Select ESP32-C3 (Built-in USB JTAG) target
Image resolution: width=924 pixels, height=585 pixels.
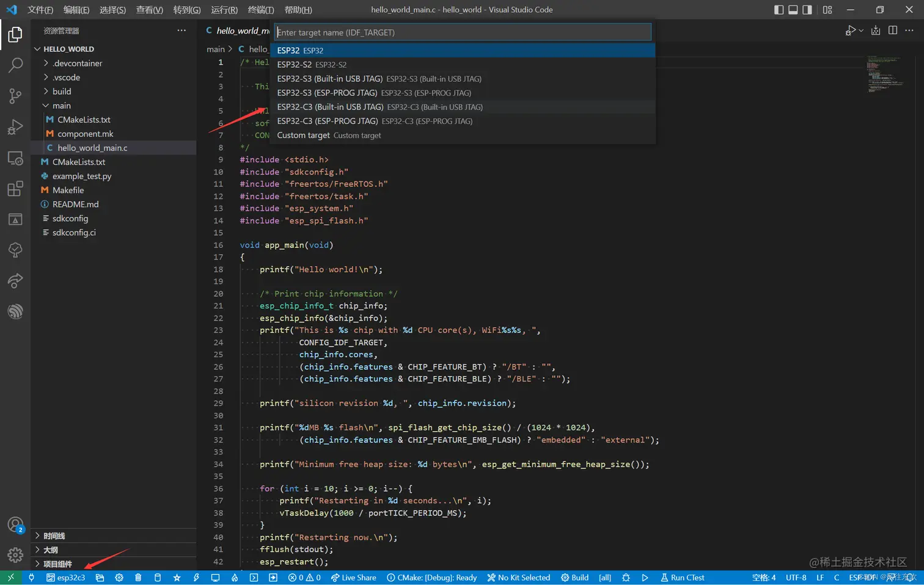pos(463,107)
